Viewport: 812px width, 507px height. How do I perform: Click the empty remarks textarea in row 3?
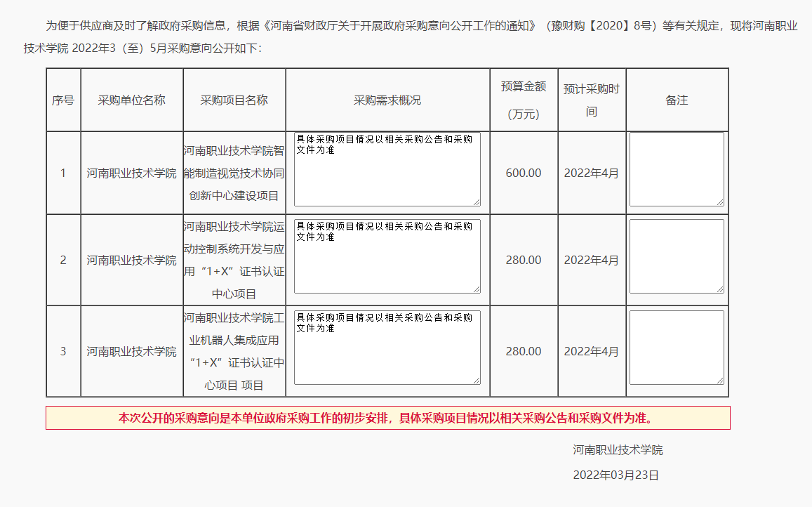(677, 348)
